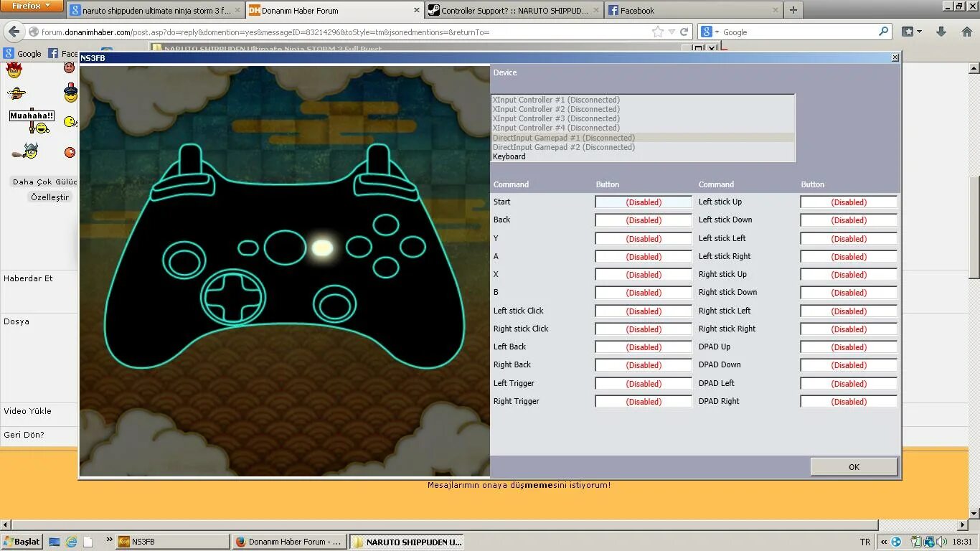
Task: Bookmark this page with star icon
Action: coord(658,32)
